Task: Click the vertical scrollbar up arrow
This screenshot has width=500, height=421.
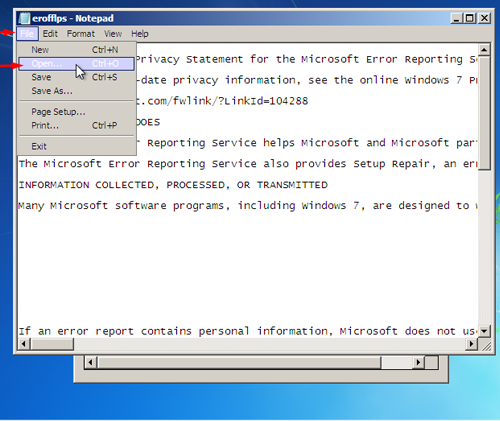Action: pyautogui.click(x=484, y=50)
